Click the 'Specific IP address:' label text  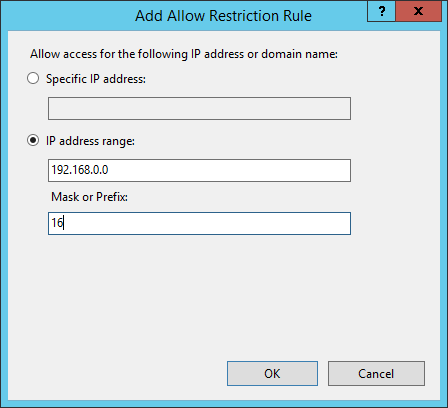click(x=96, y=79)
